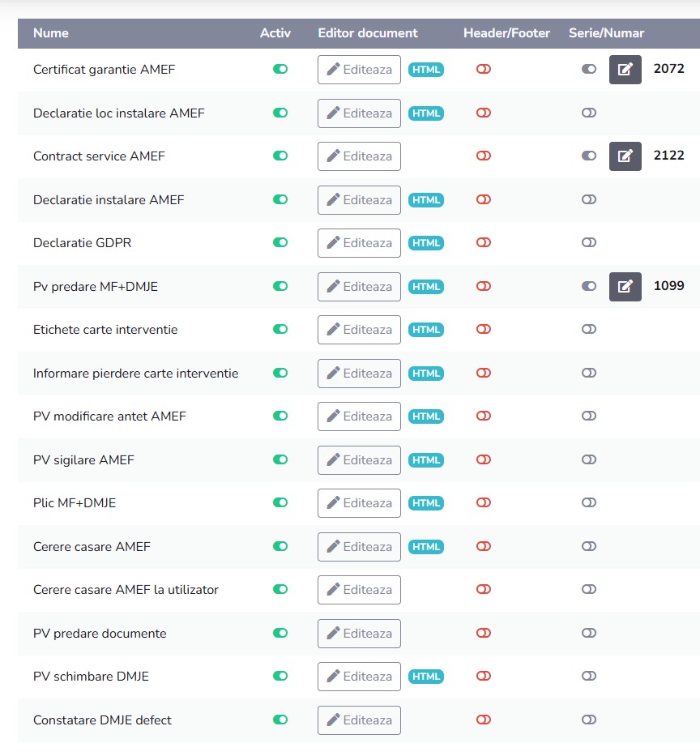Turn on Header/Footer for Constatare DMJE defect

tap(484, 720)
